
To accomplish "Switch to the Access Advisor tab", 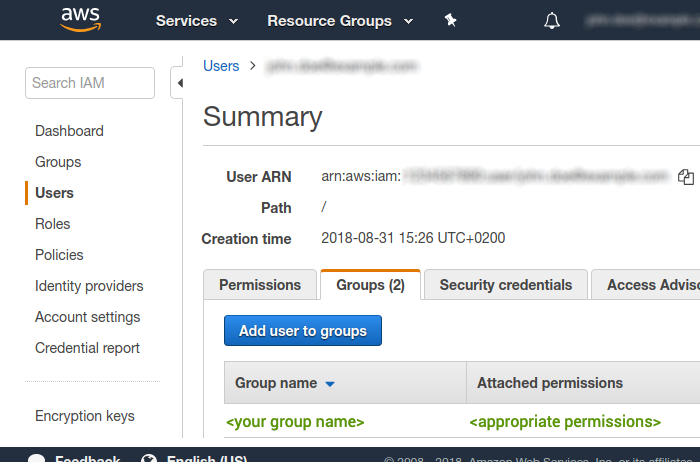I will [646, 285].
